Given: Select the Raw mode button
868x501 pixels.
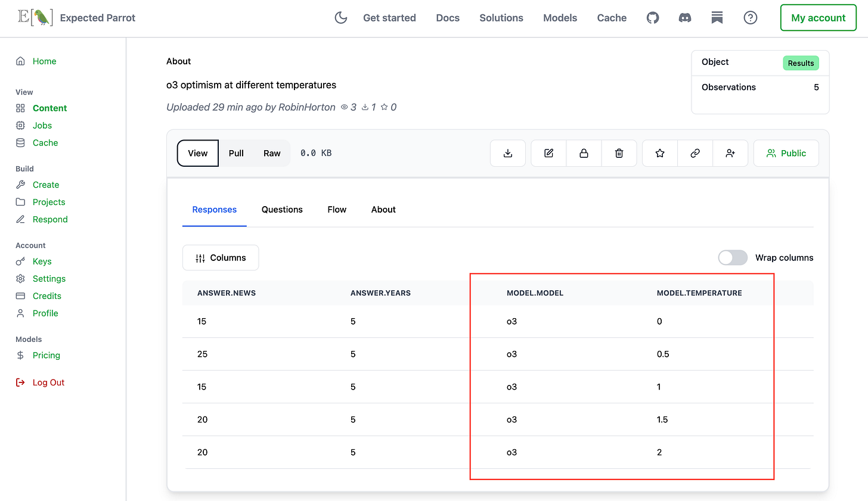Looking at the screenshot, I should pyautogui.click(x=272, y=153).
